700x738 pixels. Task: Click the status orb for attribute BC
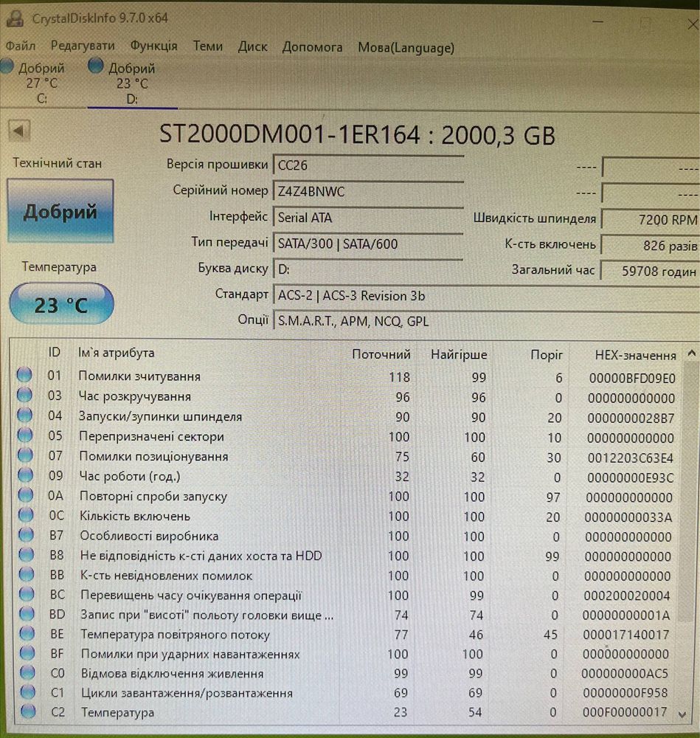[27, 594]
